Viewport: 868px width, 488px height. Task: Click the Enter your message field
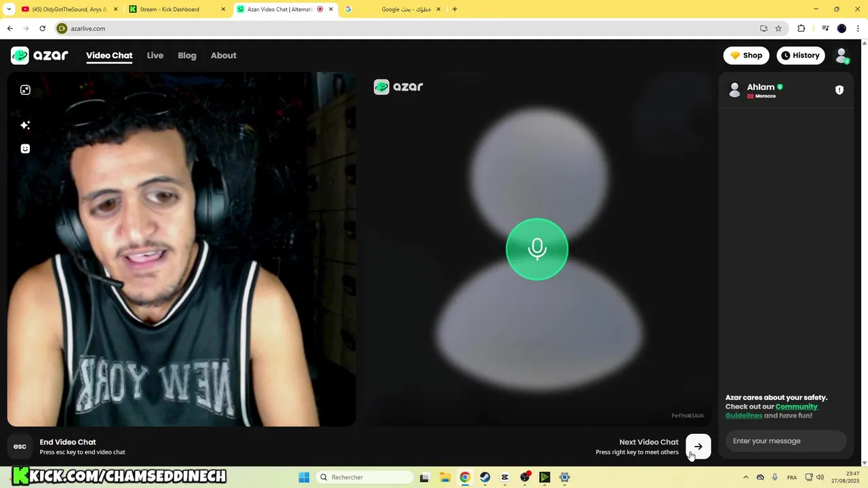click(786, 441)
